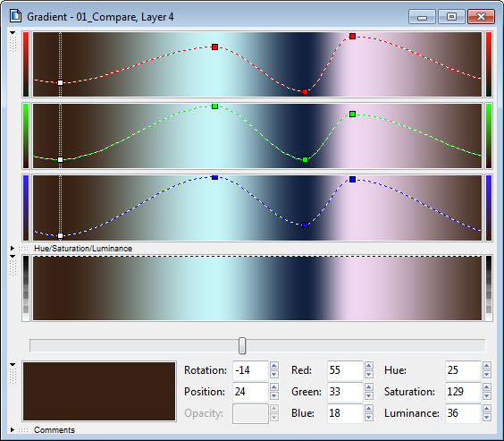Select the topmost green curve control point
504x441 pixels.
[x=215, y=106]
